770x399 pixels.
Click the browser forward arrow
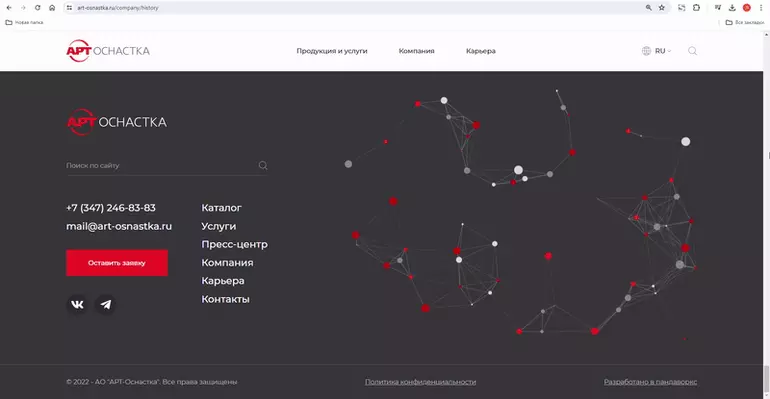pos(23,8)
